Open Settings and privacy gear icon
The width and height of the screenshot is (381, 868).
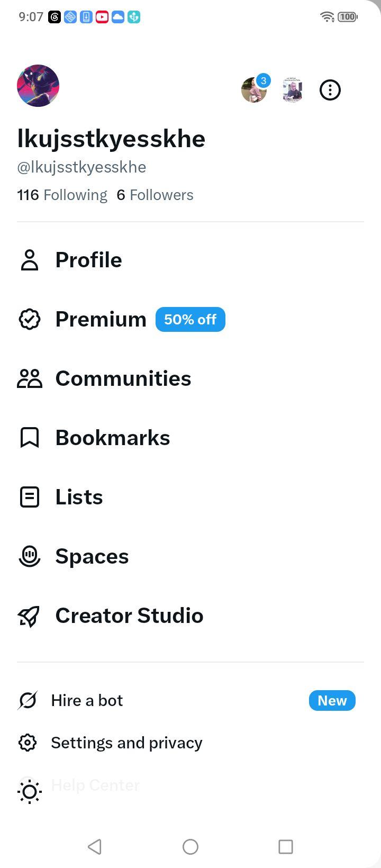click(28, 743)
